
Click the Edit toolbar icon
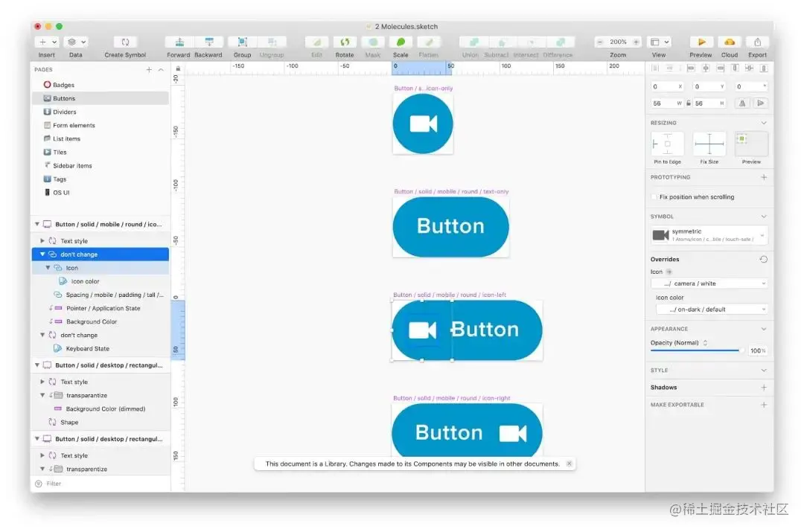(x=317, y=42)
